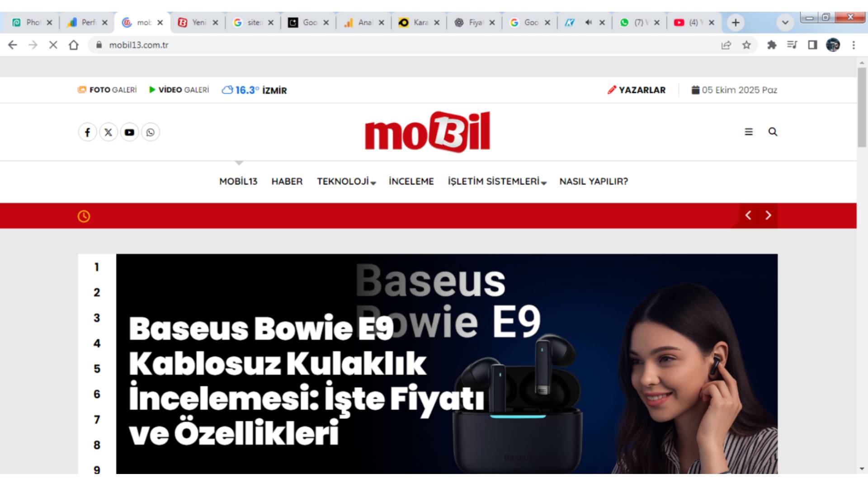Open the Facebook social icon
This screenshot has height=488, width=868.
(87, 132)
